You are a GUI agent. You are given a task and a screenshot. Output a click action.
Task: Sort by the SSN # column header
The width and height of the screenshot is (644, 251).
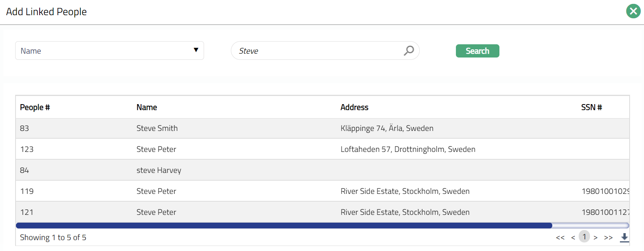tap(591, 107)
